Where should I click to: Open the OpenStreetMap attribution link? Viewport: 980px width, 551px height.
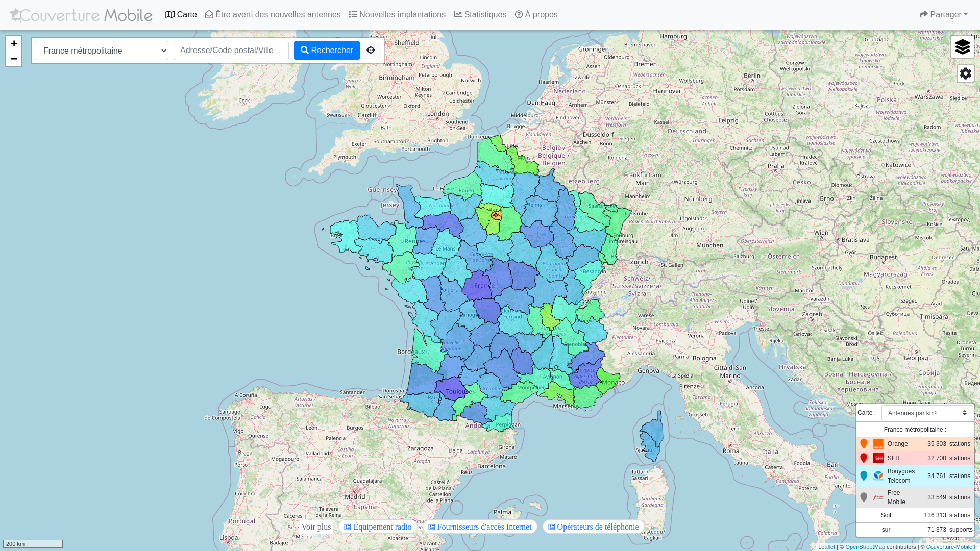[865, 547]
